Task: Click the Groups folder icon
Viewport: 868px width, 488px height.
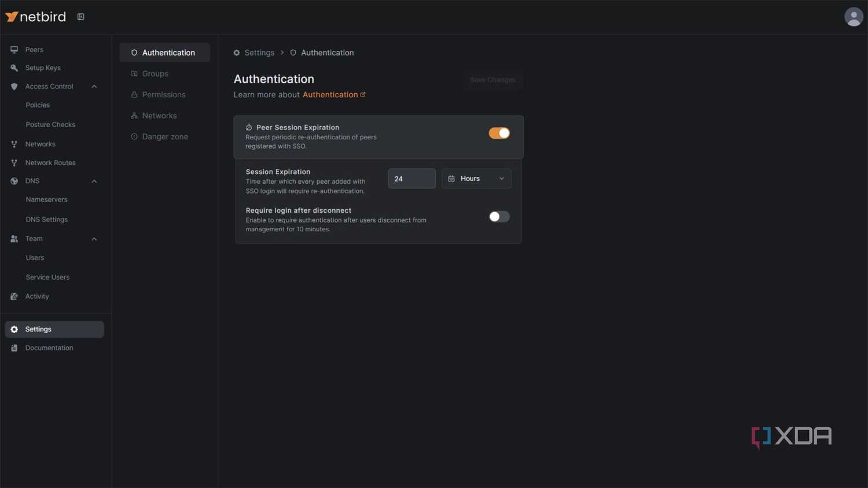Action: (x=134, y=73)
